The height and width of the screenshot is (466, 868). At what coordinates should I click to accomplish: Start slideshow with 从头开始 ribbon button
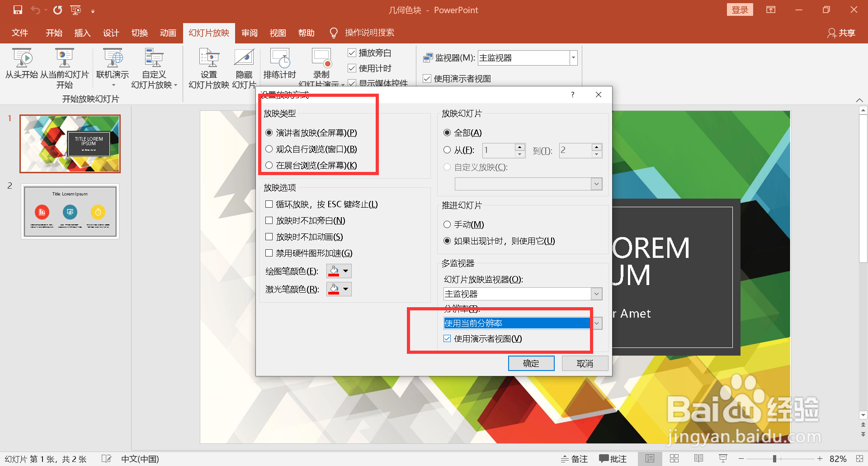pyautogui.click(x=21, y=63)
